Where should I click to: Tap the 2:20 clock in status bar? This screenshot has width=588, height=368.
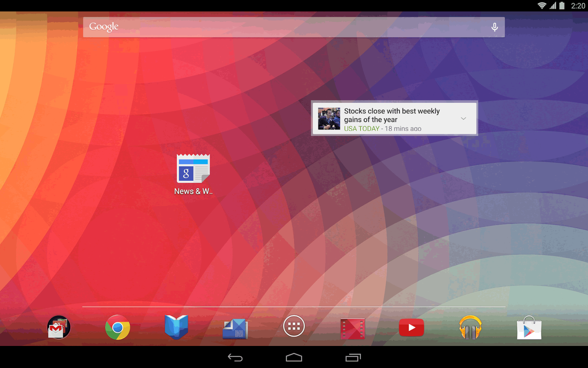578,6
